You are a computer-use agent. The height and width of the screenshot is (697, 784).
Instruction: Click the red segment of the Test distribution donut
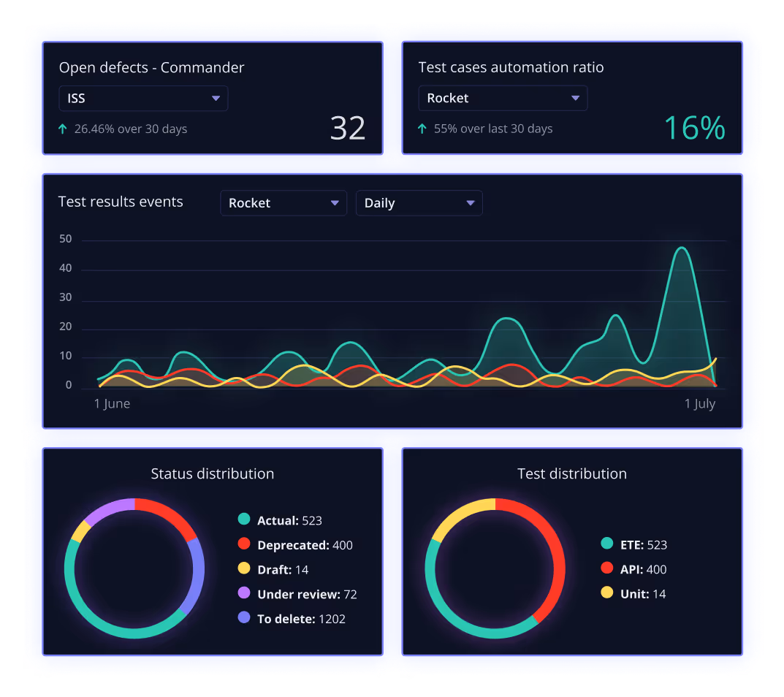click(x=560, y=555)
